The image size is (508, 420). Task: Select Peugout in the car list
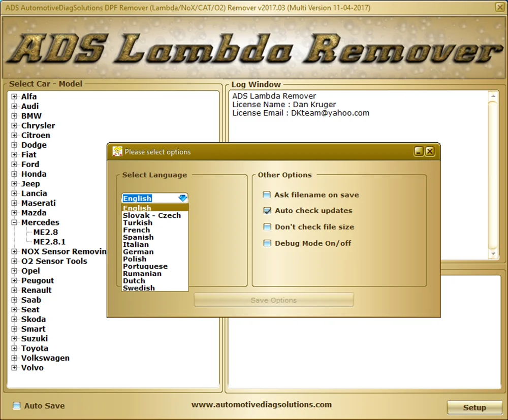tap(38, 280)
